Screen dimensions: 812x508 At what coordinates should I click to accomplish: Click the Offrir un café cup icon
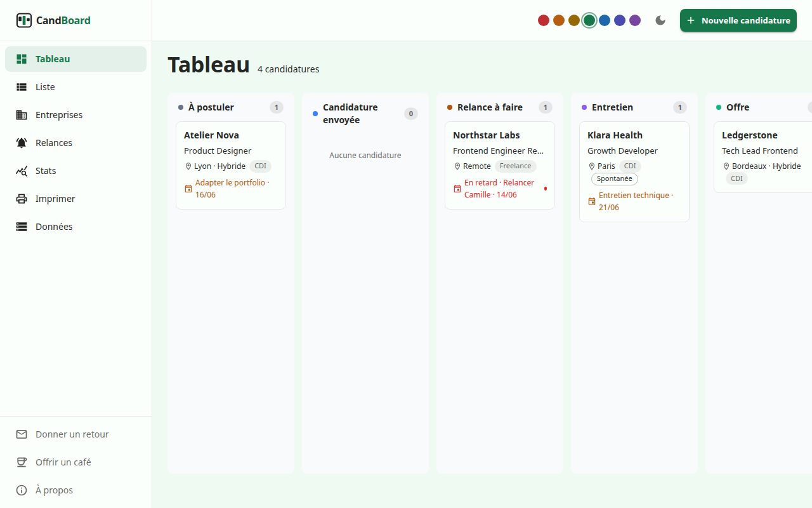coord(22,462)
